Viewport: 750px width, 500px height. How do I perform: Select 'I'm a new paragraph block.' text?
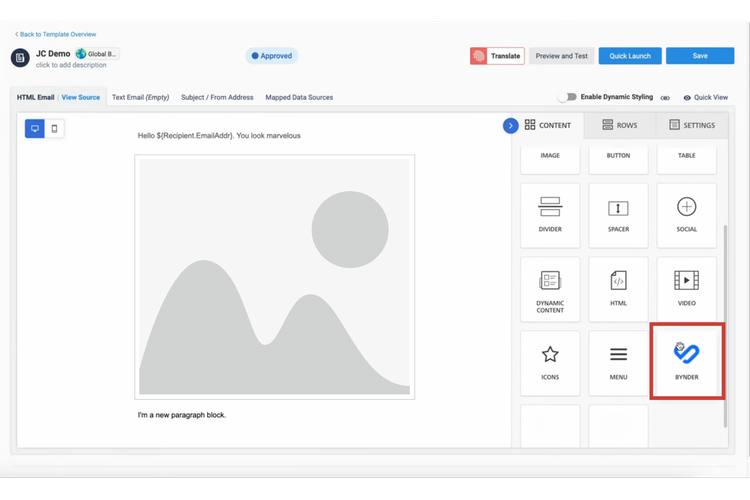[x=182, y=415]
